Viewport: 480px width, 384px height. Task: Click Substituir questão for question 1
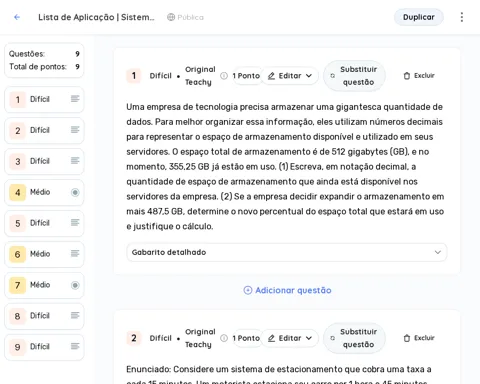[354, 76]
